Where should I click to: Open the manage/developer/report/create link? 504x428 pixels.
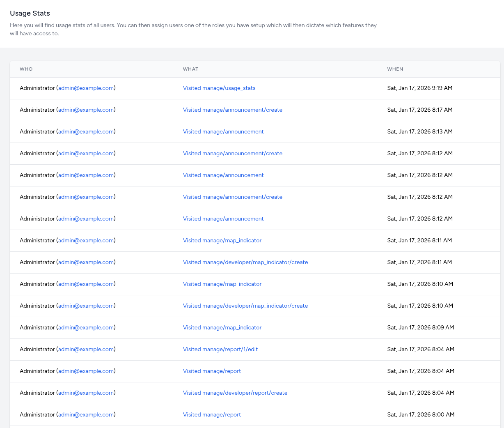click(x=235, y=393)
